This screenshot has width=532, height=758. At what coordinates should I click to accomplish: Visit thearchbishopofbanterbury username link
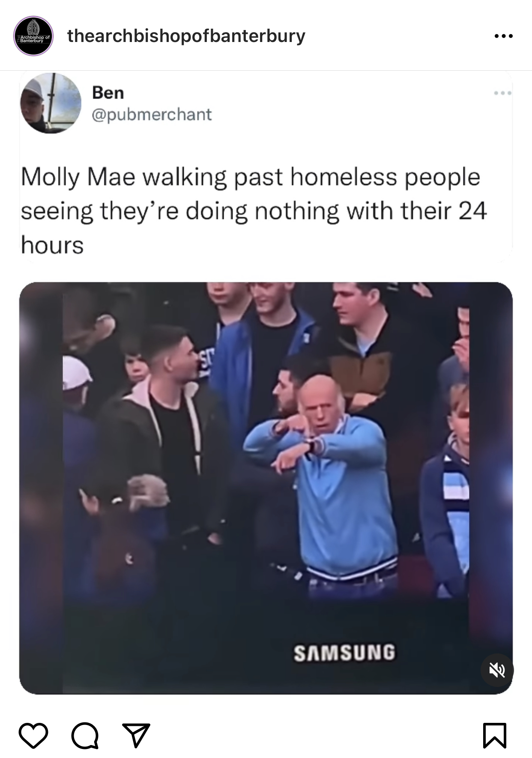tap(186, 36)
